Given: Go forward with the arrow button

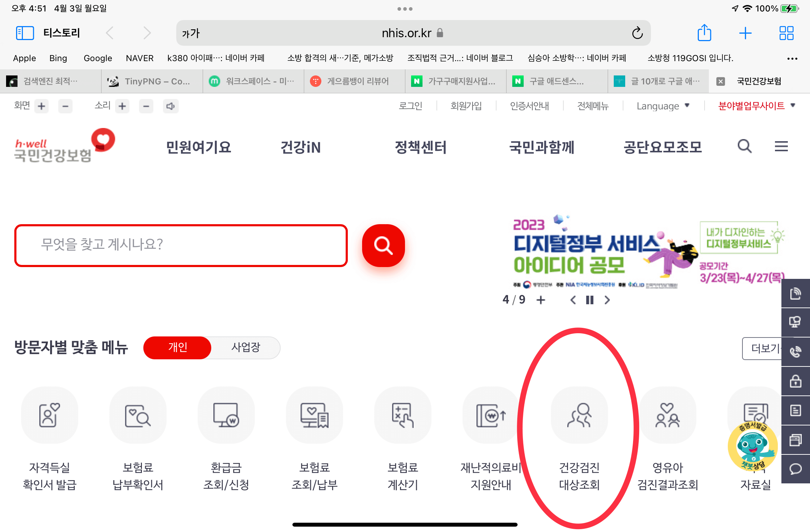Looking at the screenshot, I should 147,33.
